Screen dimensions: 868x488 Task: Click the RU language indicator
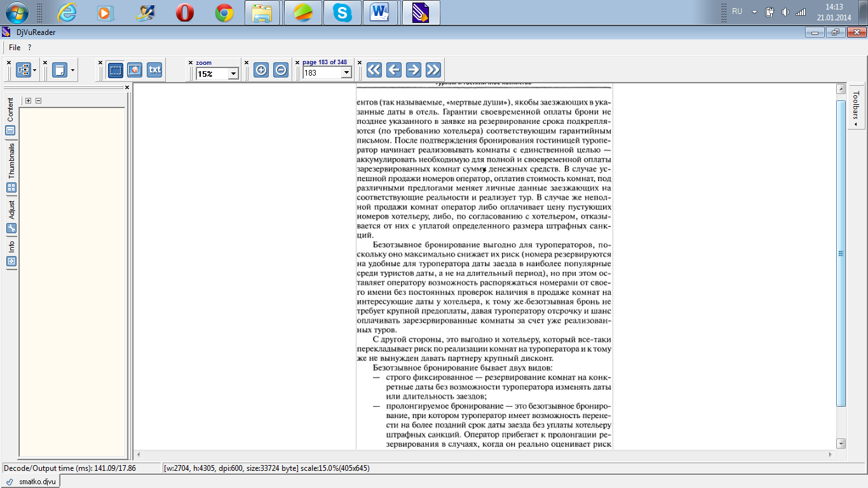[x=737, y=11]
